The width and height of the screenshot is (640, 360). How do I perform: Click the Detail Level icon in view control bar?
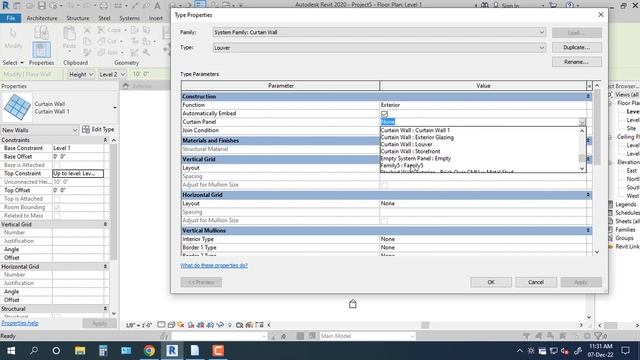pos(162,325)
